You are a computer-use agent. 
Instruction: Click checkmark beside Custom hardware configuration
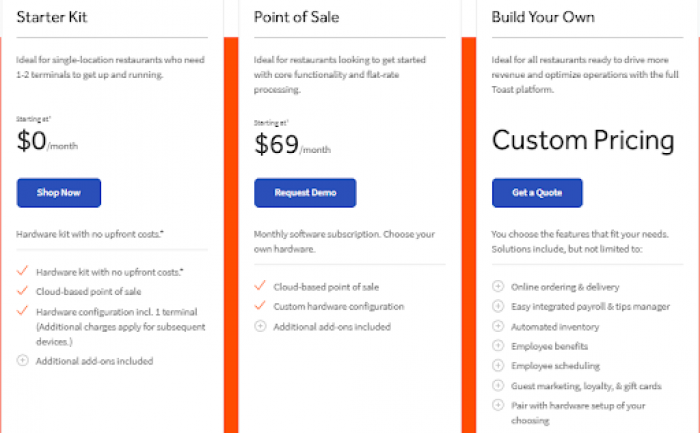[x=260, y=305]
